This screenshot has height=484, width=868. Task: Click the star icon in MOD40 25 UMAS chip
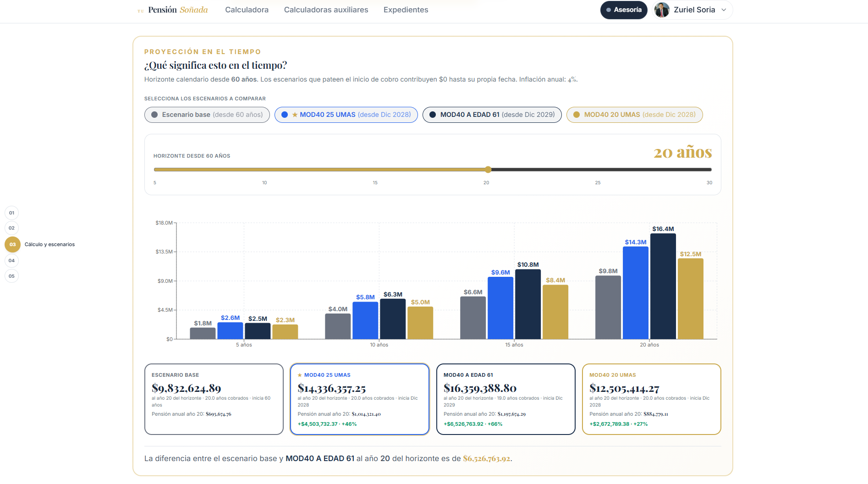(x=295, y=115)
